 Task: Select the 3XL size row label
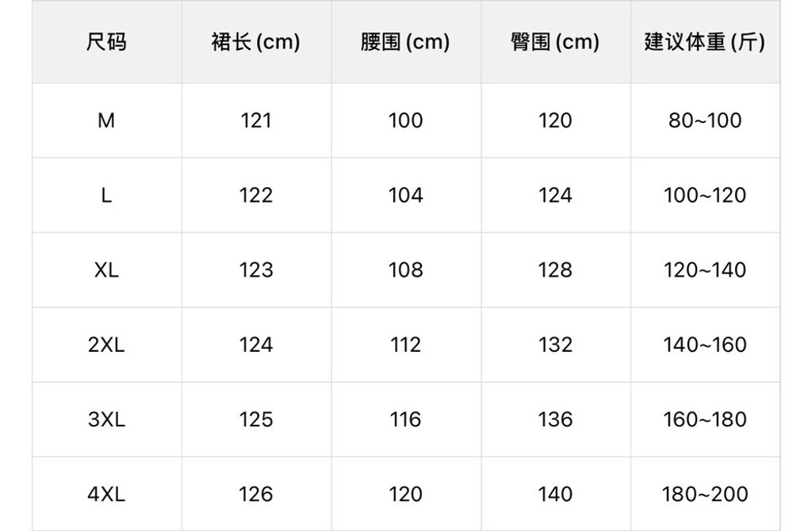tap(106, 419)
